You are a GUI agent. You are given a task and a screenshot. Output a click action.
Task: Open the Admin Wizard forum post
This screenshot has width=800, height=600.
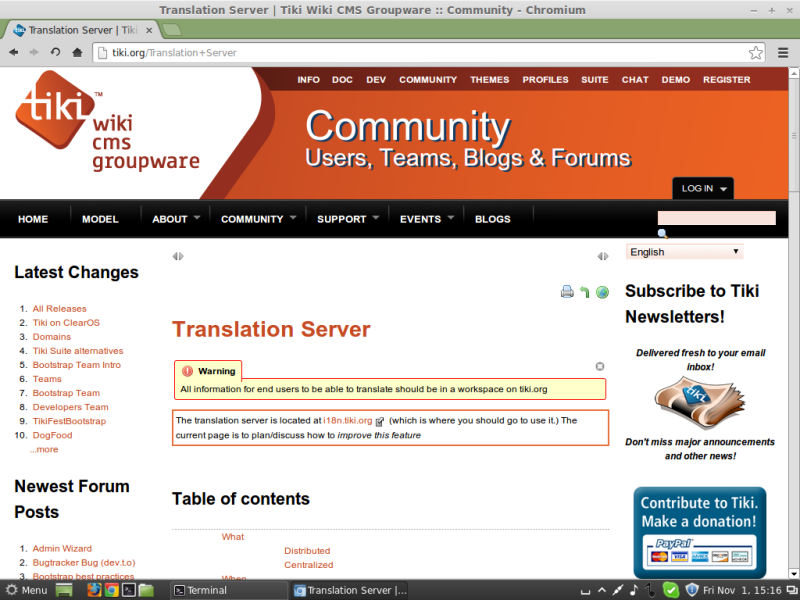(62, 548)
